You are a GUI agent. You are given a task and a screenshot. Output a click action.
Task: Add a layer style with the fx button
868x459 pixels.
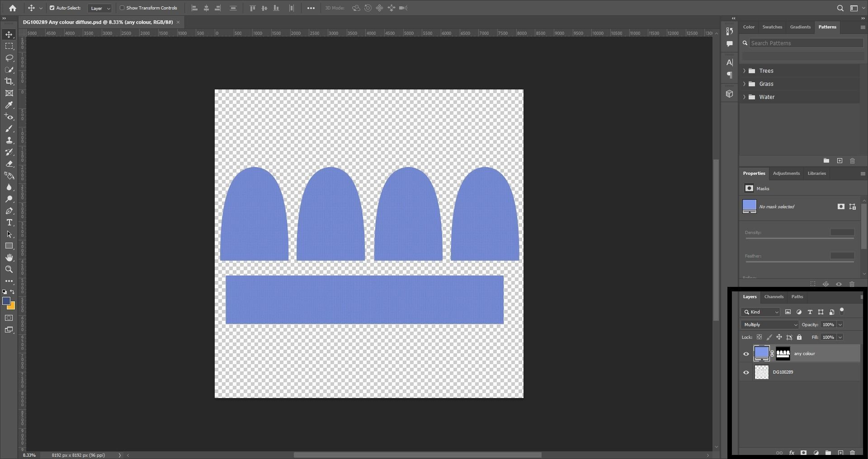(x=792, y=453)
